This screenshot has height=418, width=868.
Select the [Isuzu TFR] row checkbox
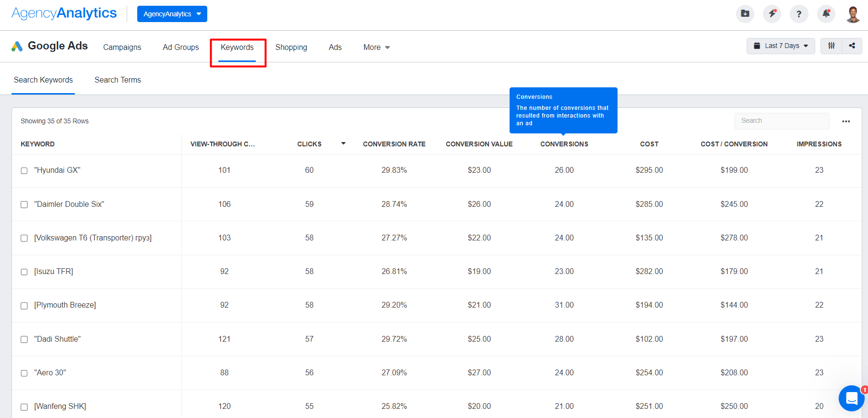pos(24,272)
